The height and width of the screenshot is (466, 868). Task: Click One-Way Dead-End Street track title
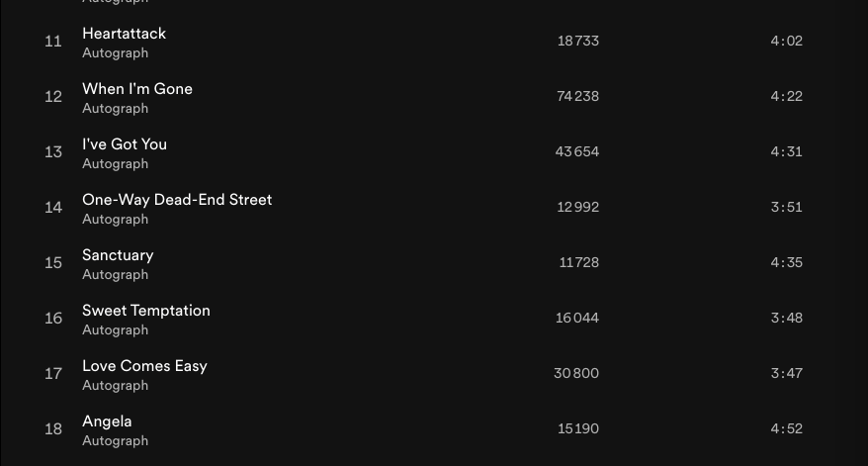coord(177,200)
